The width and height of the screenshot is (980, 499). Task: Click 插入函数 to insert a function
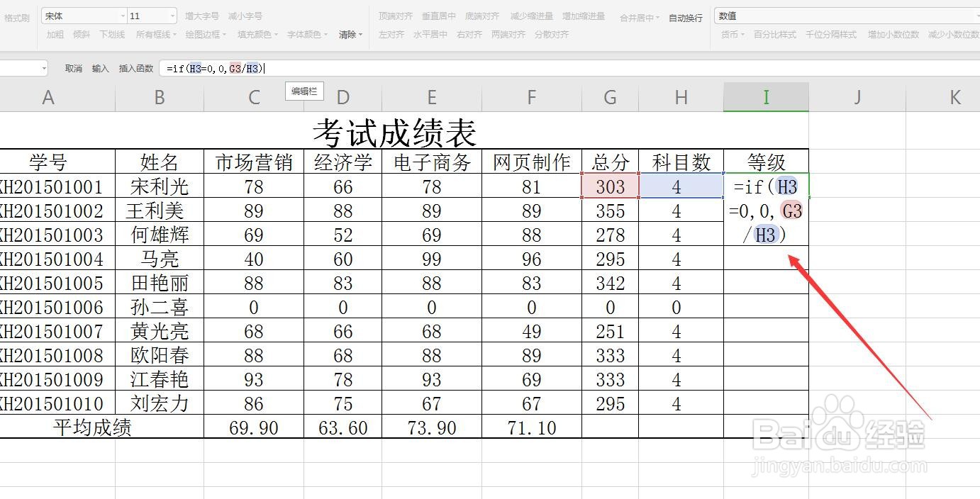click(135, 68)
